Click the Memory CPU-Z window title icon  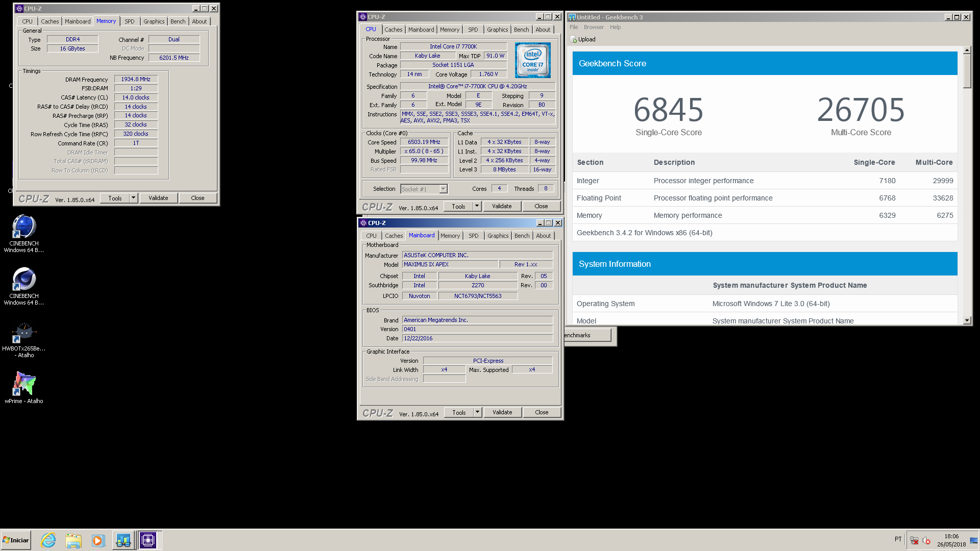[x=19, y=9]
